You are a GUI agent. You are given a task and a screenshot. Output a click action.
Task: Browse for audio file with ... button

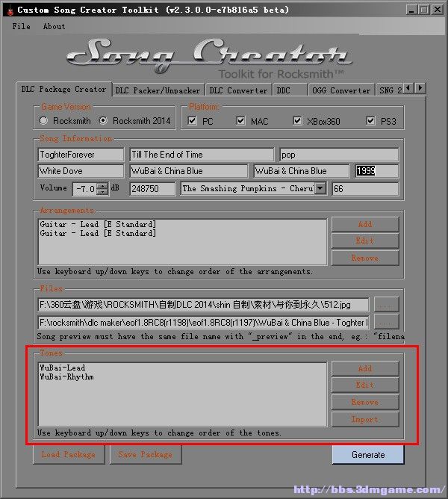click(x=386, y=322)
